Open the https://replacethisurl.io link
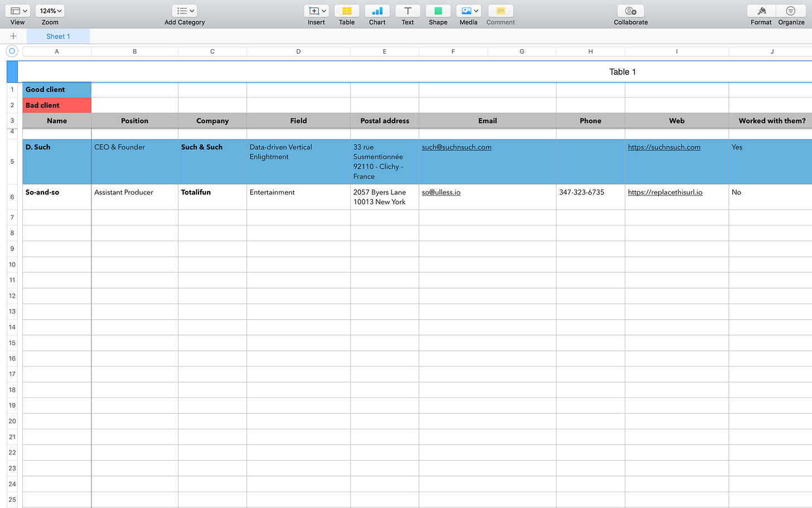812x508 pixels. pyautogui.click(x=665, y=193)
